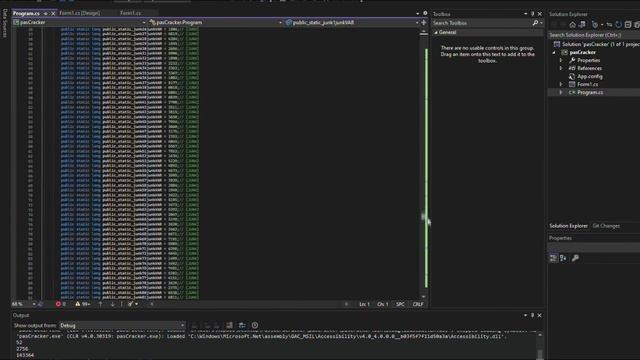Click Clear All icon in Output toolbar
640x360 pixels.
click(229, 325)
